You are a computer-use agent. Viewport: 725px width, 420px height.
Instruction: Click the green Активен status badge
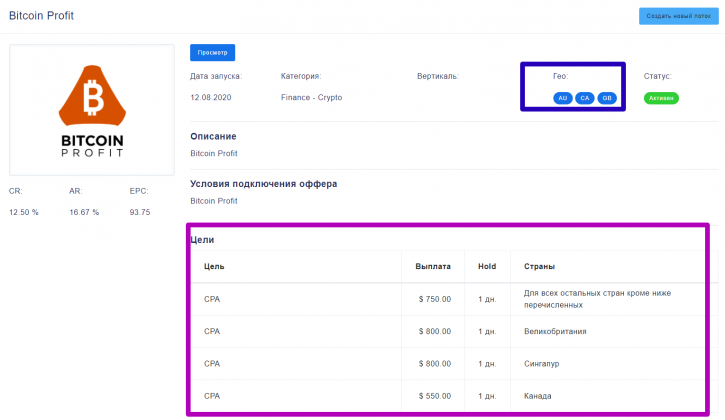click(x=661, y=98)
